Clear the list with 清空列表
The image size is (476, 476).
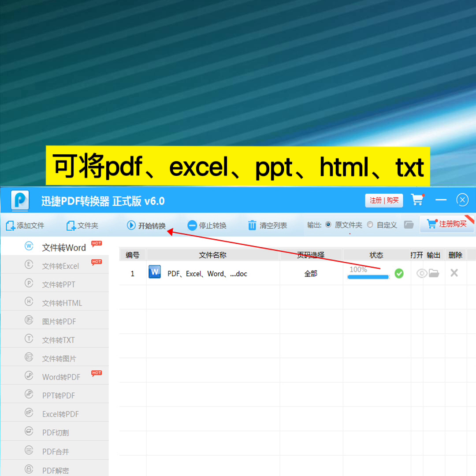(267, 226)
